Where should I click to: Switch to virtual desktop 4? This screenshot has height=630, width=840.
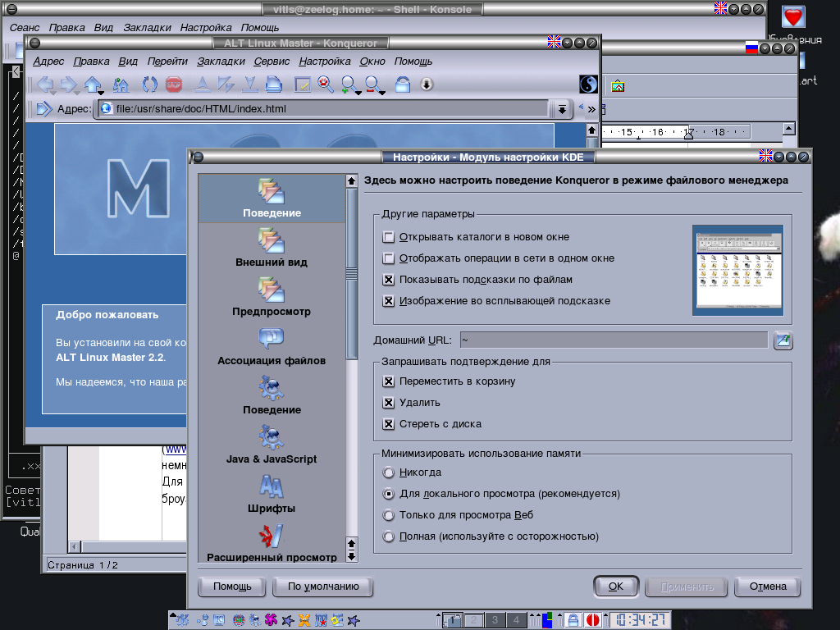[517, 620]
